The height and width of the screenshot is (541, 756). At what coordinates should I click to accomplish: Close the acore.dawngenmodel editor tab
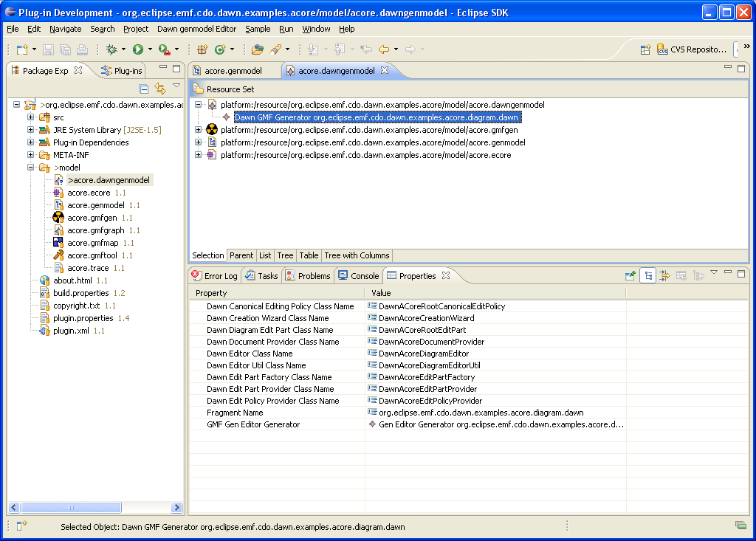click(x=384, y=70)
